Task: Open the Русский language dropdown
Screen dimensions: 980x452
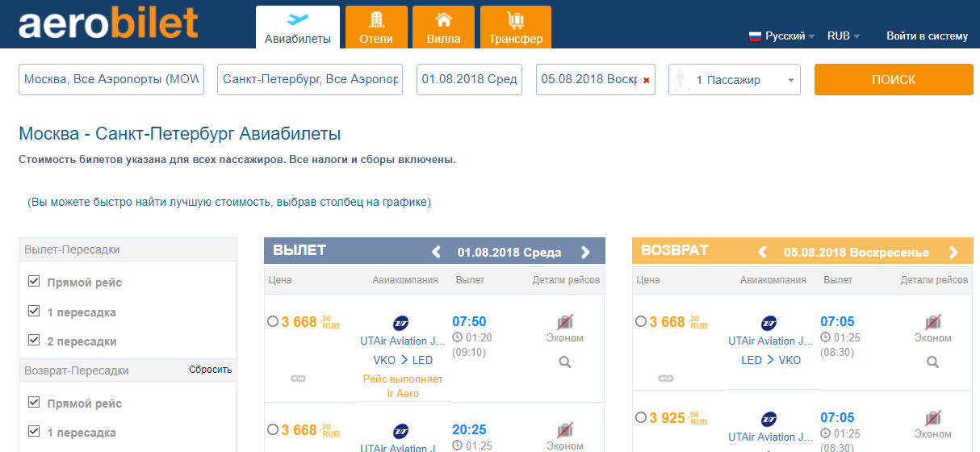Action: click(782, 36)
